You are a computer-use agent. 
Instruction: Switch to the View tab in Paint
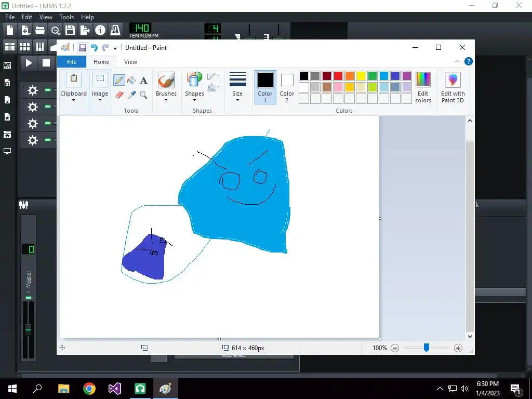(x=130, y=62)
